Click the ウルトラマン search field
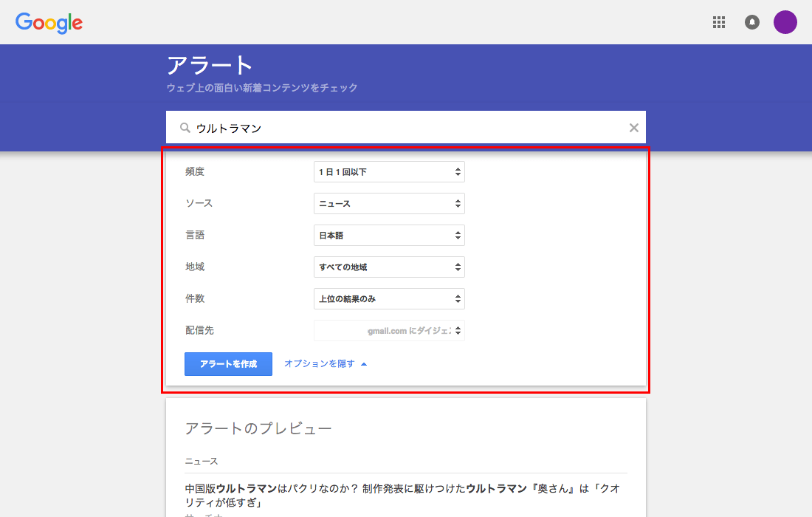Screen dimensions: 812x517 [406, 128]
